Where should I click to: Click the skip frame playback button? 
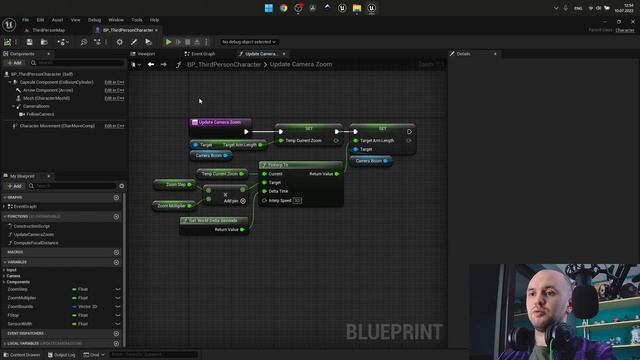178,42
